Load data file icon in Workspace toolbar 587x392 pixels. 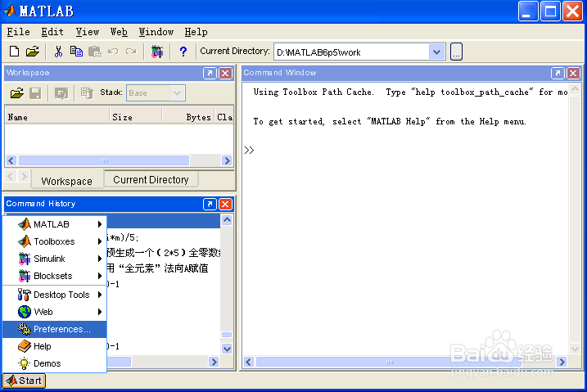[x=17, y=93]
